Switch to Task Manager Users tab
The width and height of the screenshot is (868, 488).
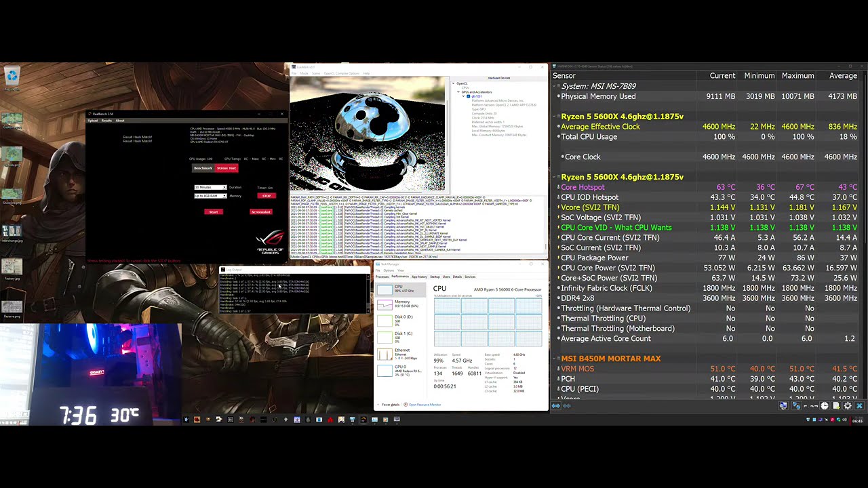[446, 277]
